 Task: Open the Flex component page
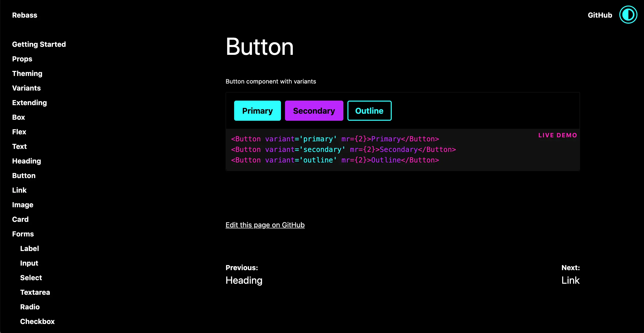tap(19, 132)
